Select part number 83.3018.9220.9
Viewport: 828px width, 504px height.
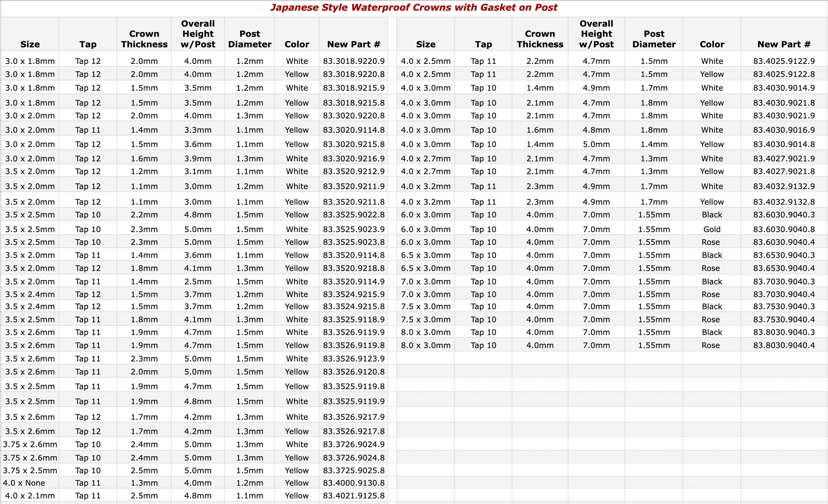click(354, 61)
